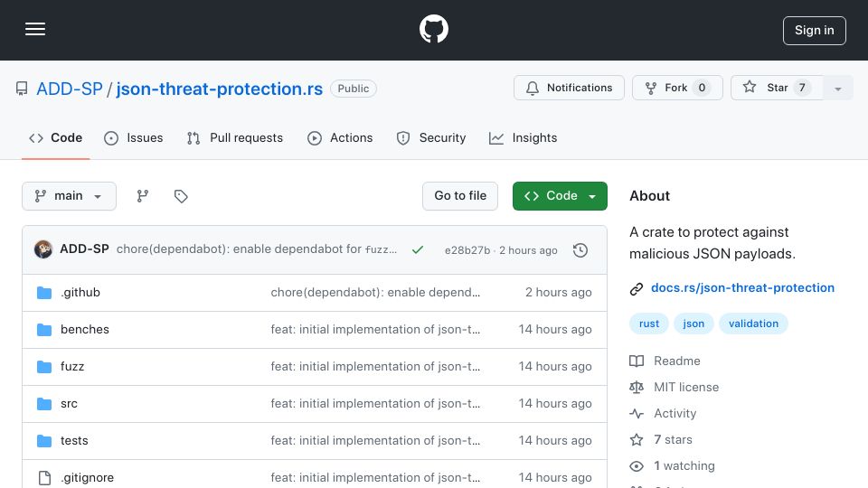Open docs.rs/json-threat-protection link
This screenshot has height=488, width=868.
coord(742,287)
